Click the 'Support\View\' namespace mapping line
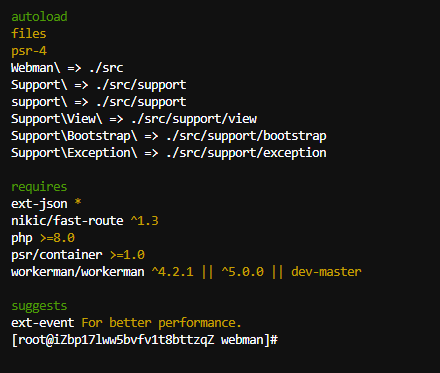This screenshot has height=373, width=440. pyautogui.click(x=134, y=119)
